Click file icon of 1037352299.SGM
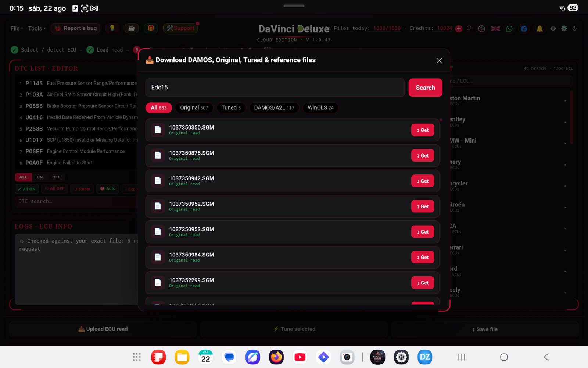588x368 pixels. point(158,283)
